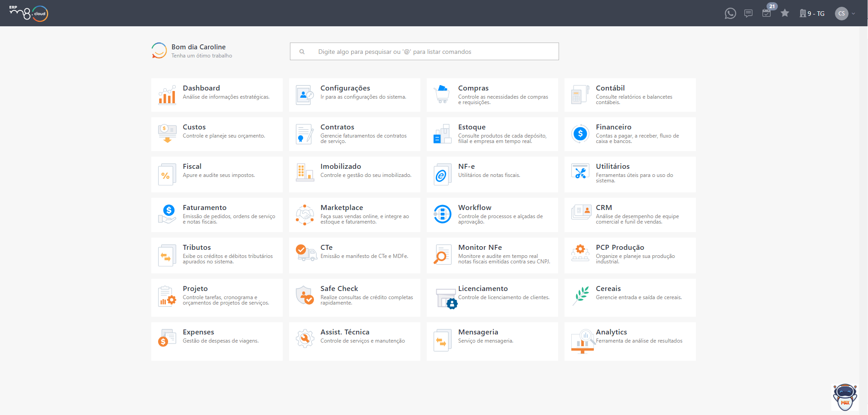
Task: Focus the command search field
Action: 424,52
